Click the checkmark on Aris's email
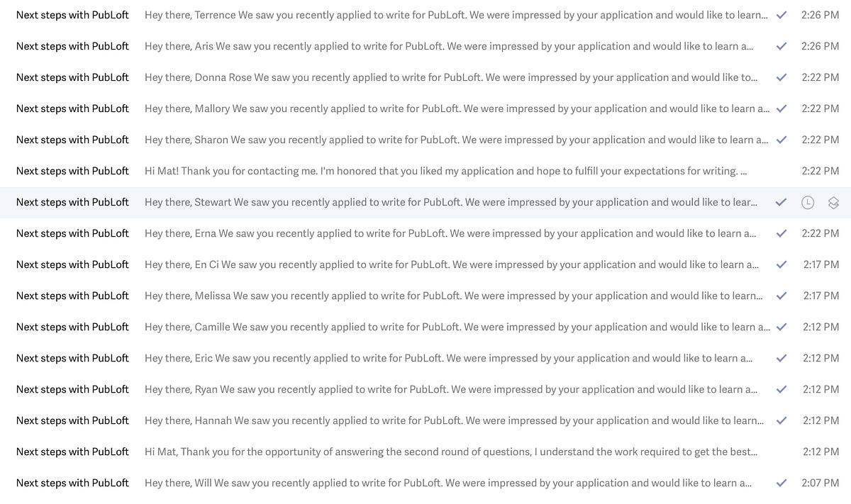 pyautogui.click(x=782, y=46)
